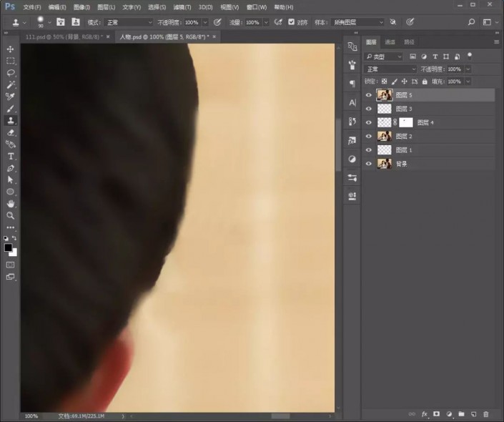Select the Eraser tool
Screen dimensions: 504x422
point(10,132)
